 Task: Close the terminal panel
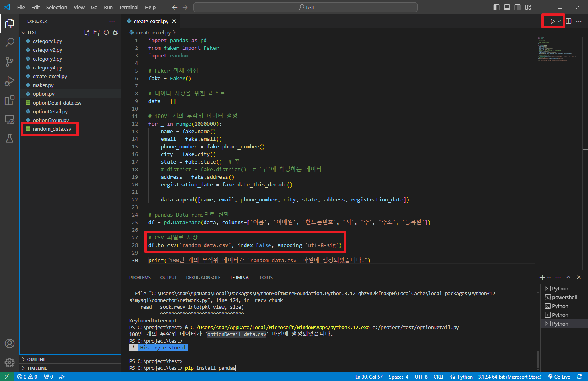pyautogui.click(x=579, y=277)
